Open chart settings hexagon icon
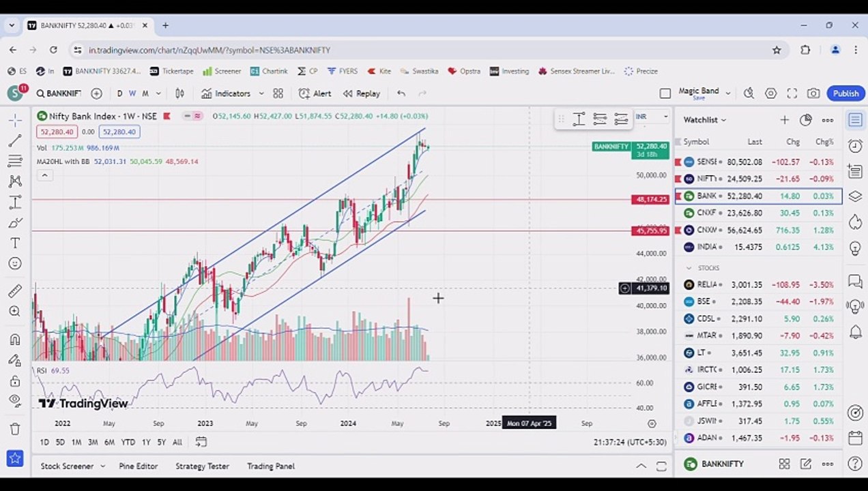The width and height of the screenshot is (868, 491). click(770, 93)
